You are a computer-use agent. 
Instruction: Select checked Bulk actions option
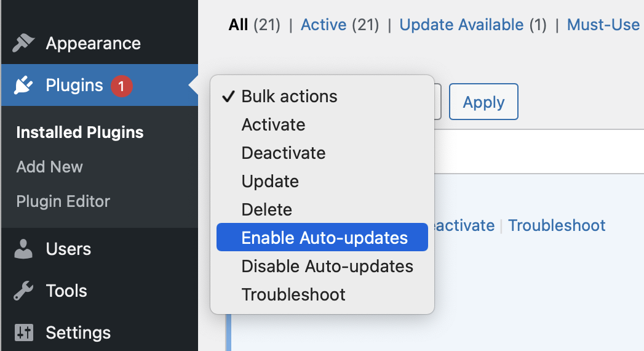pos(289,97)
